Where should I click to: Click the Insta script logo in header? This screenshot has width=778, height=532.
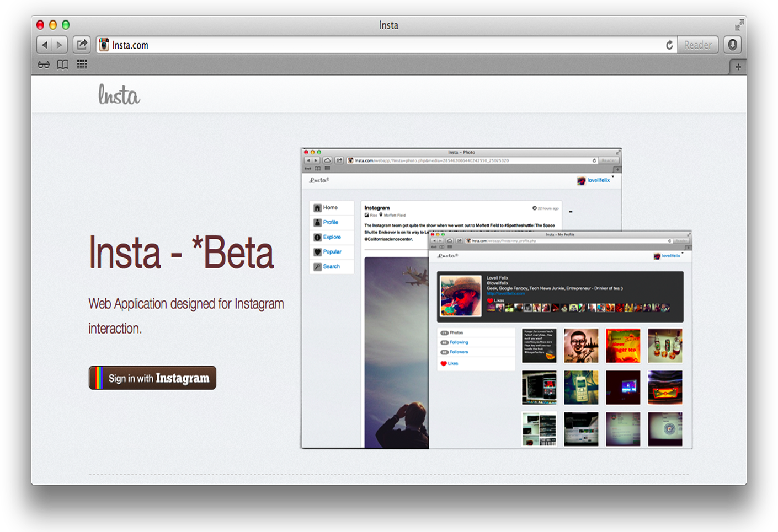119,95
